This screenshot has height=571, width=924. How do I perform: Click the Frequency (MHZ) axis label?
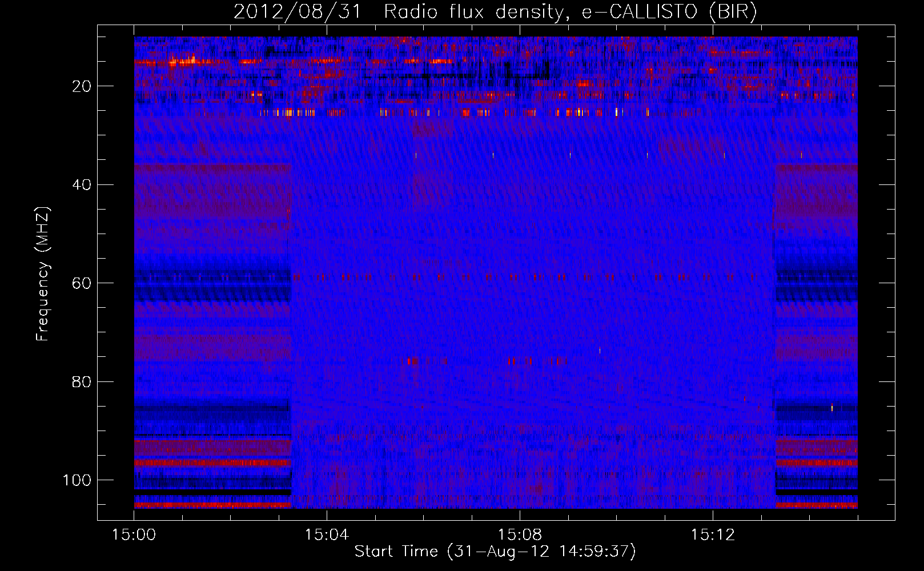pyautogui.click(x=43, y=274)
